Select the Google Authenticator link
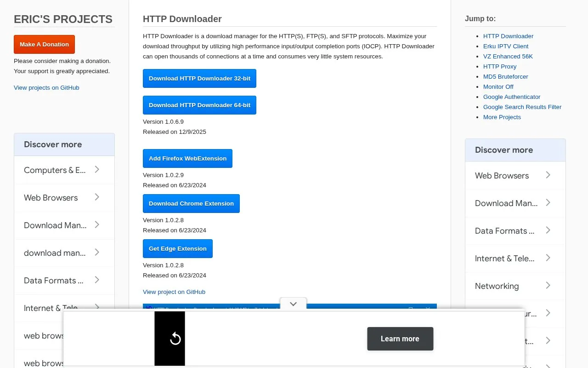 512,97
